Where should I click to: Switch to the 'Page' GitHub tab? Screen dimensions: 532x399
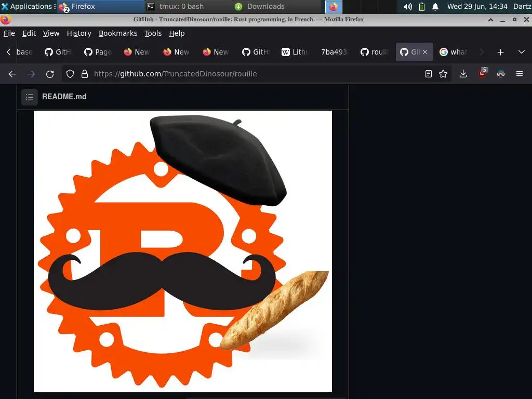point(98,52)
